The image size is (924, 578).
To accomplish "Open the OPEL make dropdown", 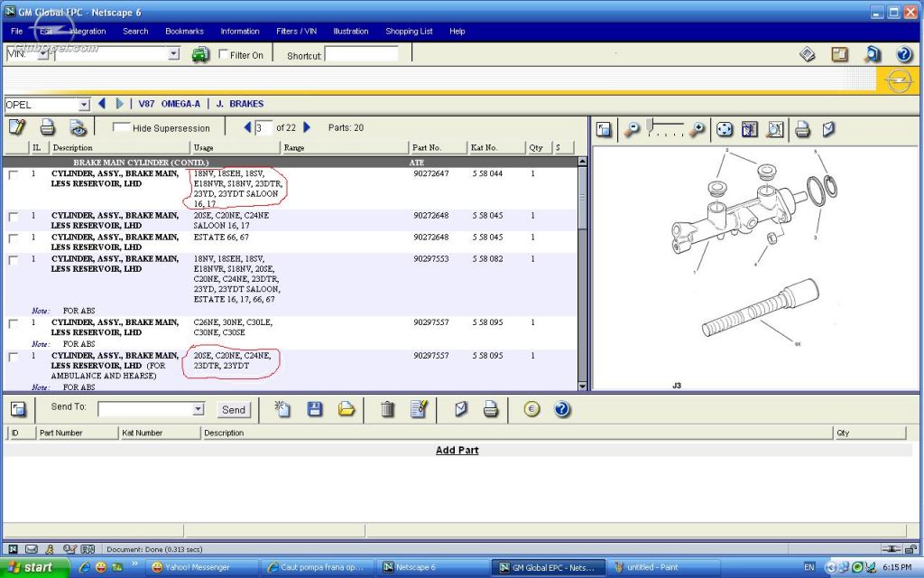I will point(84,105).
